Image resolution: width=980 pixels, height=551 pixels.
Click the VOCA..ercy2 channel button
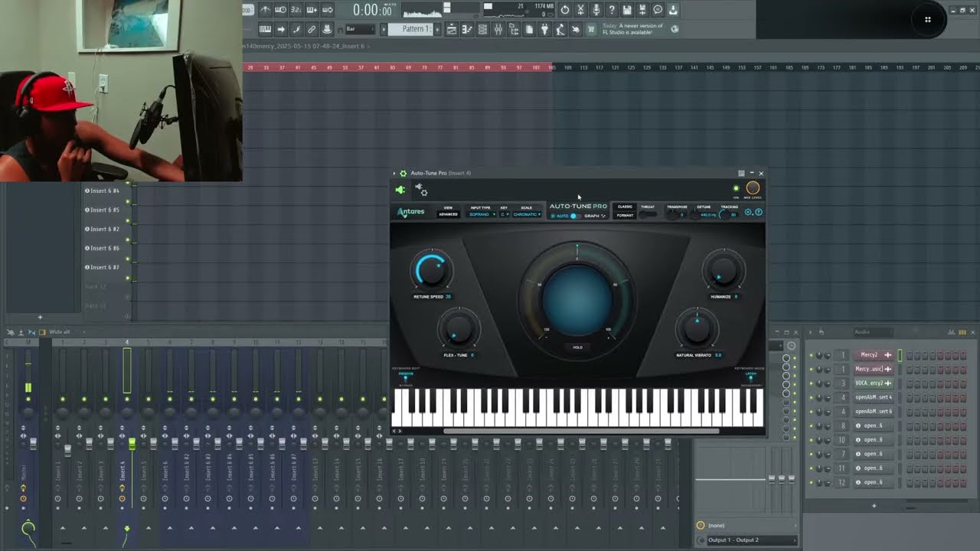pyautogui.click(x=874, y=383)
